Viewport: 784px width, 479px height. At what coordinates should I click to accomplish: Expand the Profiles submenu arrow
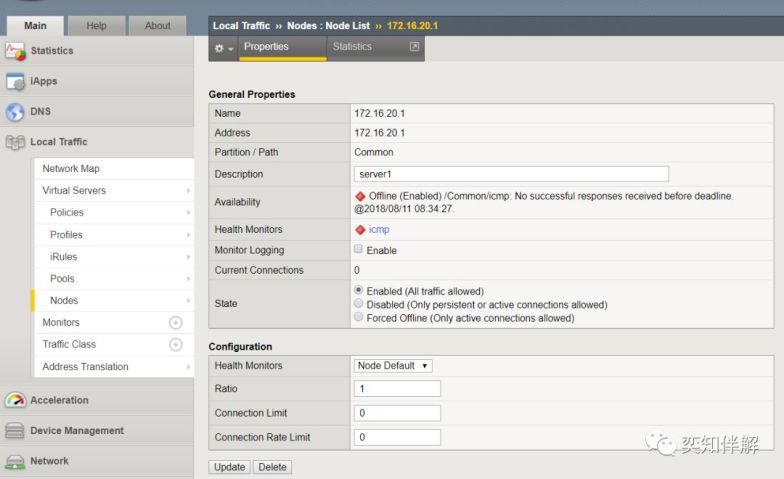pos(188,234)
